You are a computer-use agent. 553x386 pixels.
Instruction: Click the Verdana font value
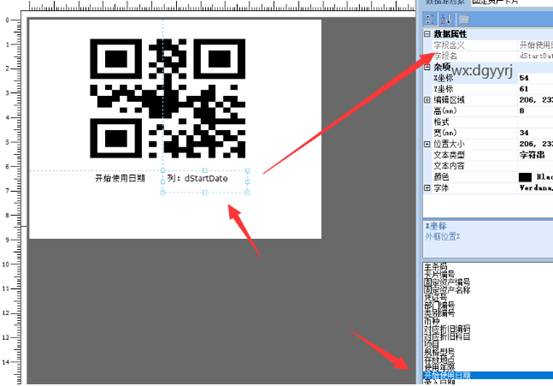pos(536,188)
